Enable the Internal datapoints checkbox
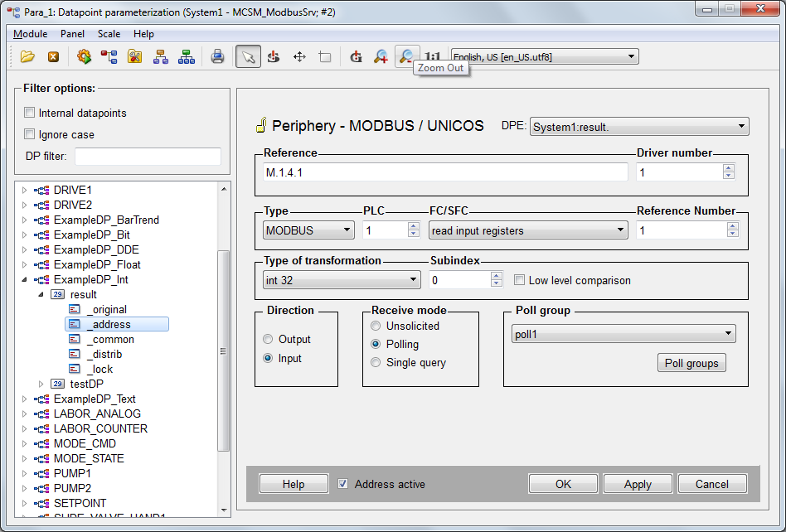The image size is (786, 532). 30,113
